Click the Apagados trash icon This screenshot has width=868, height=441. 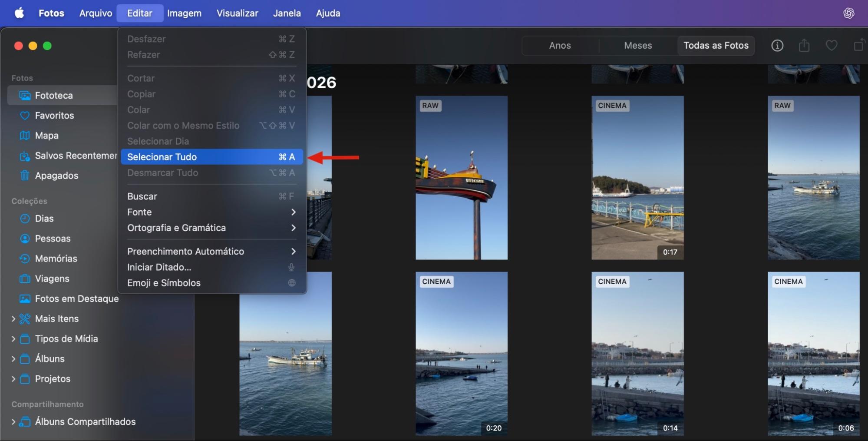point(25,176)
